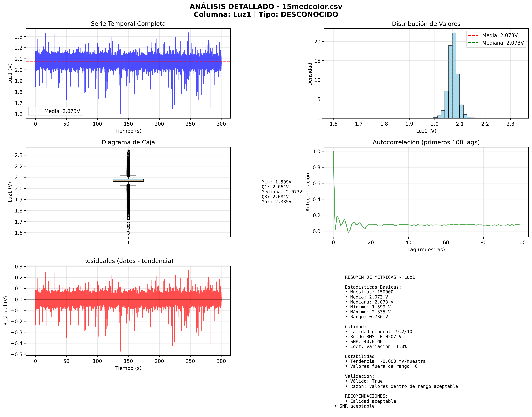Click the 'Residuales (datos - tendencia)' title
This screenshot has height=417, width=532.
pos(128,261)
